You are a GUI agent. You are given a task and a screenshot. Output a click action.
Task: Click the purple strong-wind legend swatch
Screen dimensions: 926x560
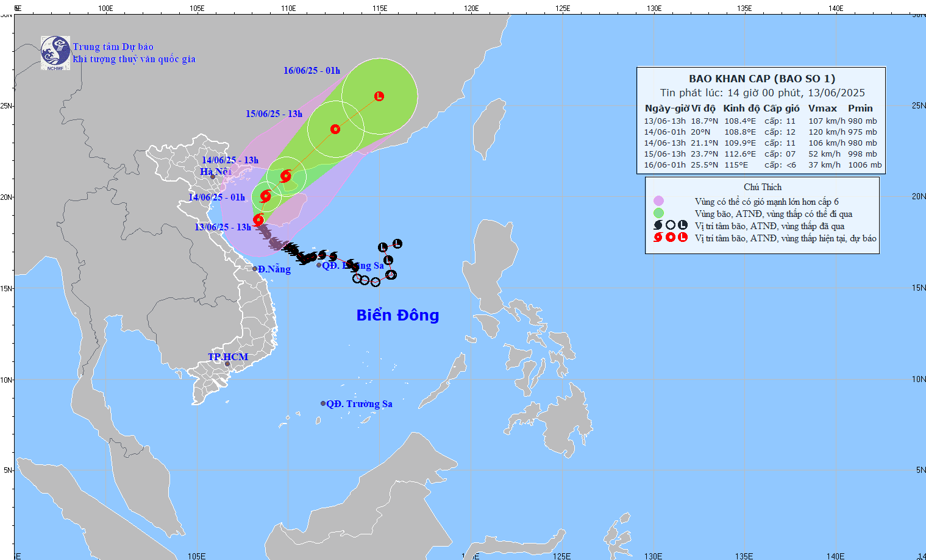658,201
